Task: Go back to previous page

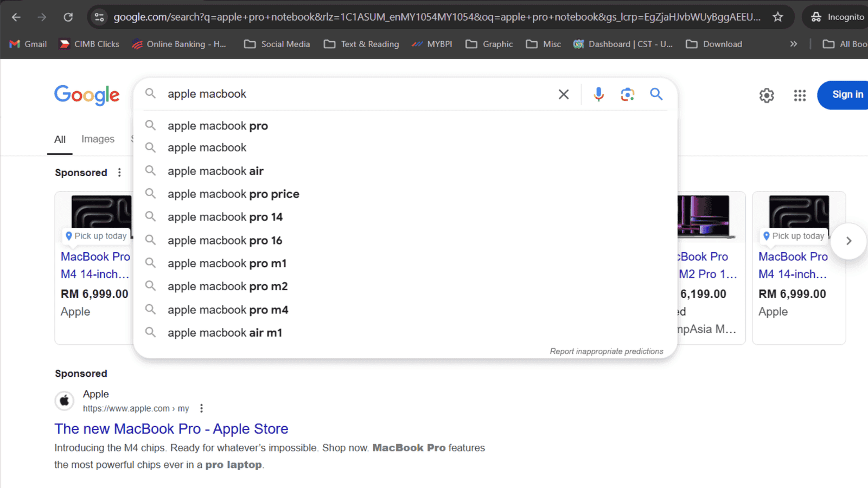Action: [x=16, y=17]
